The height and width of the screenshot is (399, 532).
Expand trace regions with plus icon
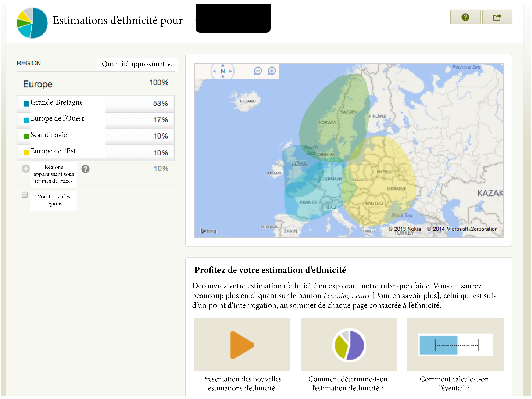(26, 169)
